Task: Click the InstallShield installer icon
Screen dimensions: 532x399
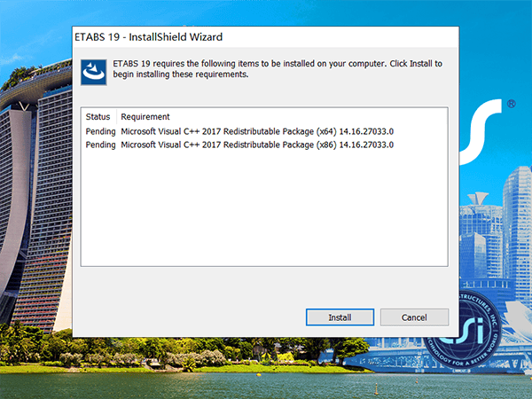Action: (x=93, y=72)
